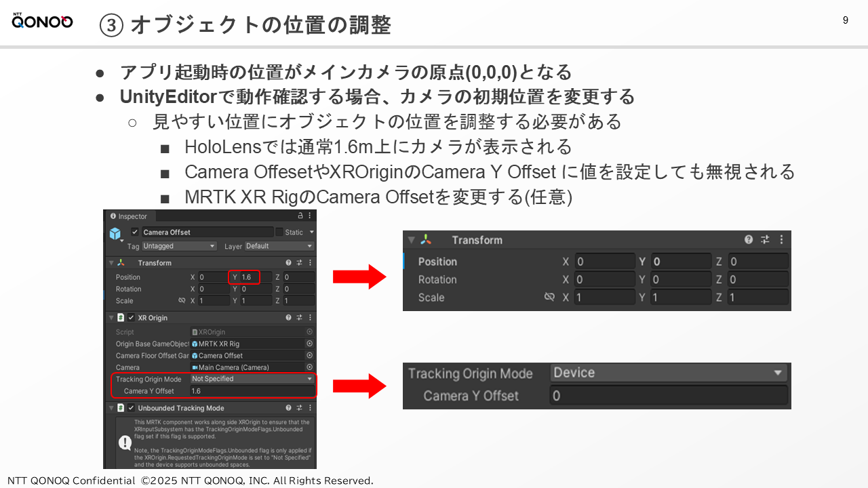
Task: Click the Origin Base GameObject field MRTK XR Rig
Action: (252, 344)
